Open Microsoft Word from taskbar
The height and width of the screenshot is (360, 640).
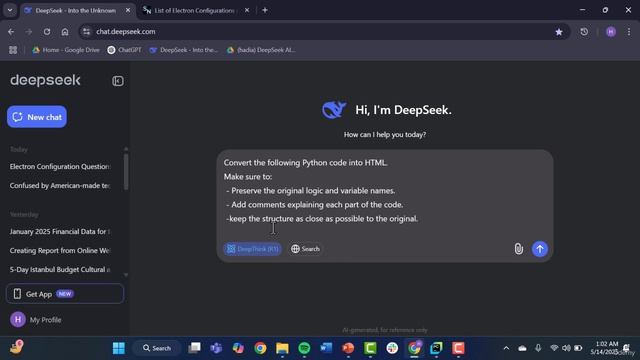pos(326,348)
